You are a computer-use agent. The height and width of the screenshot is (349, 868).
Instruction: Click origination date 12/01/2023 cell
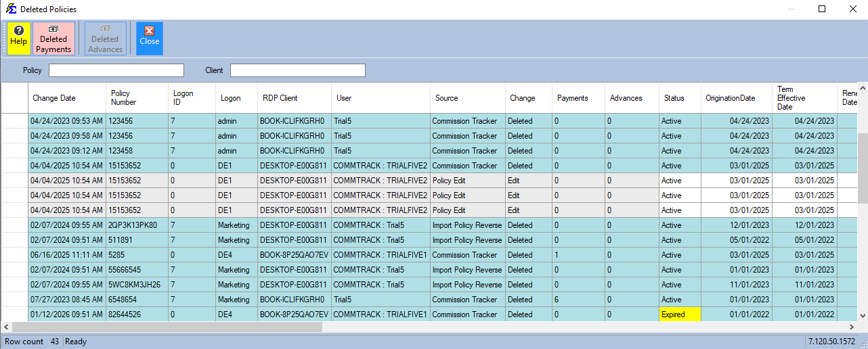(737, 225)
